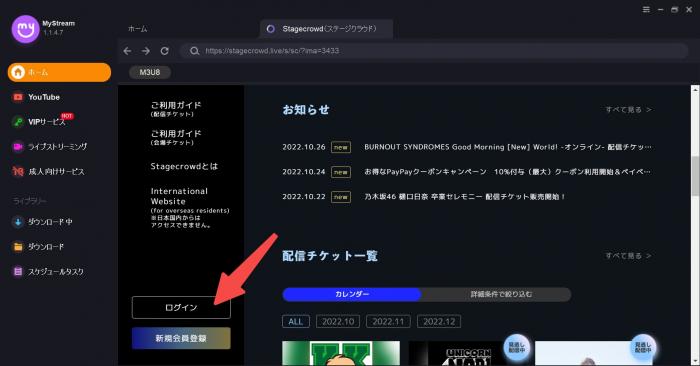The height and width of the screenshot is (366, 700).
Task: Open the BURNOUT SYNDROMES news entry
Action: [508, 147]
